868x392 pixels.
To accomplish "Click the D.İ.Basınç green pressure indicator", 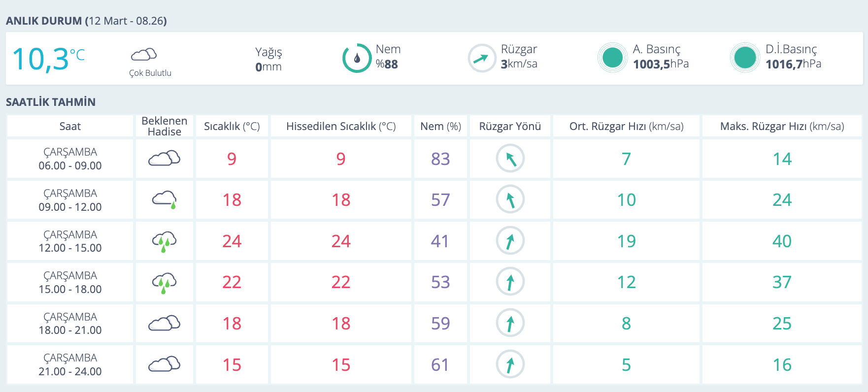I will (745, 58).
